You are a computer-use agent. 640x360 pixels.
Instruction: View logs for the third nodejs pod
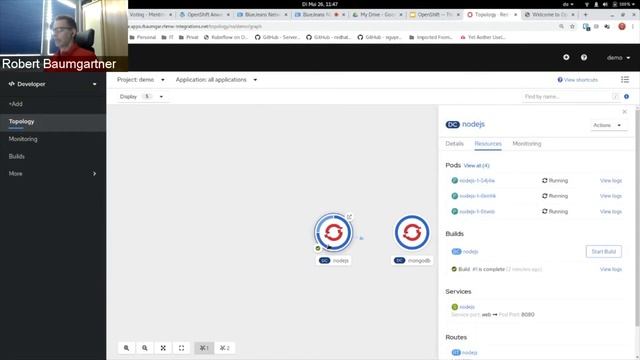pyautogui.click(x=611, y=211)
